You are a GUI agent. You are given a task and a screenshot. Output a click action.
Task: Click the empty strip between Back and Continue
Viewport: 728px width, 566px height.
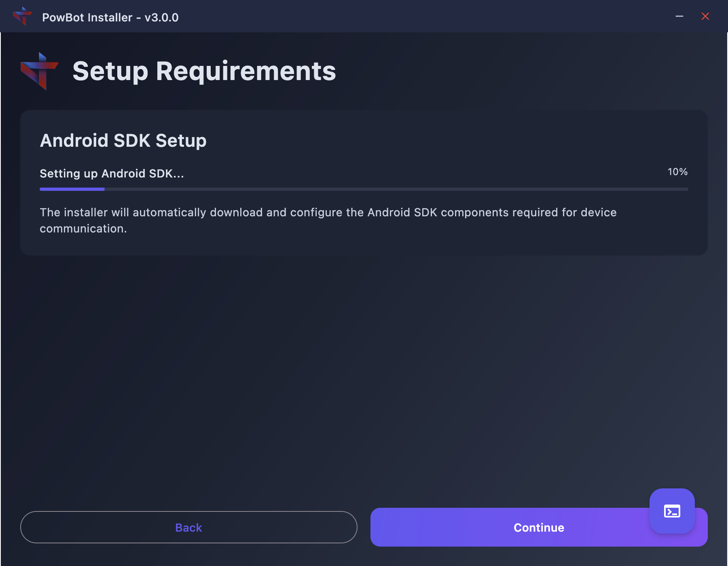tap(364, 527)
